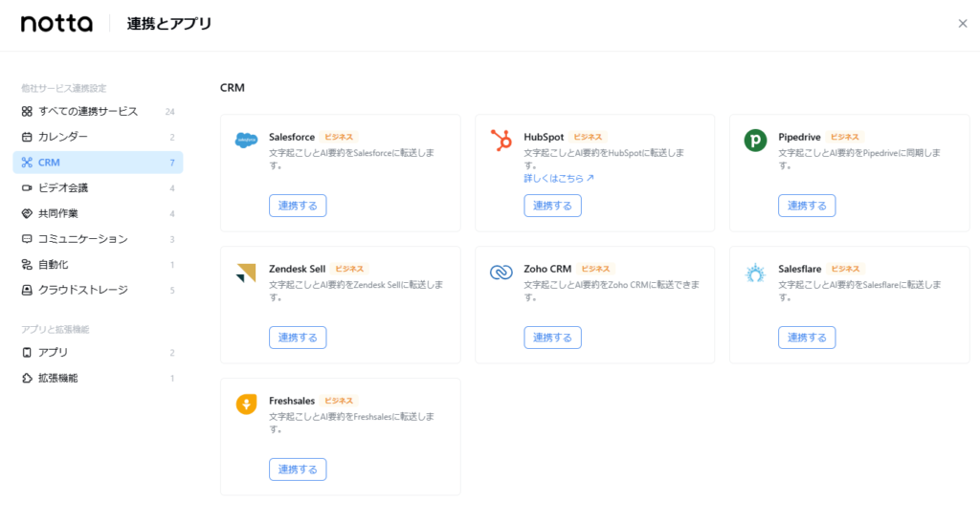Click the CRM sidebar icon
The width and height of the screenshot is (980, 524).
(27, 163)
